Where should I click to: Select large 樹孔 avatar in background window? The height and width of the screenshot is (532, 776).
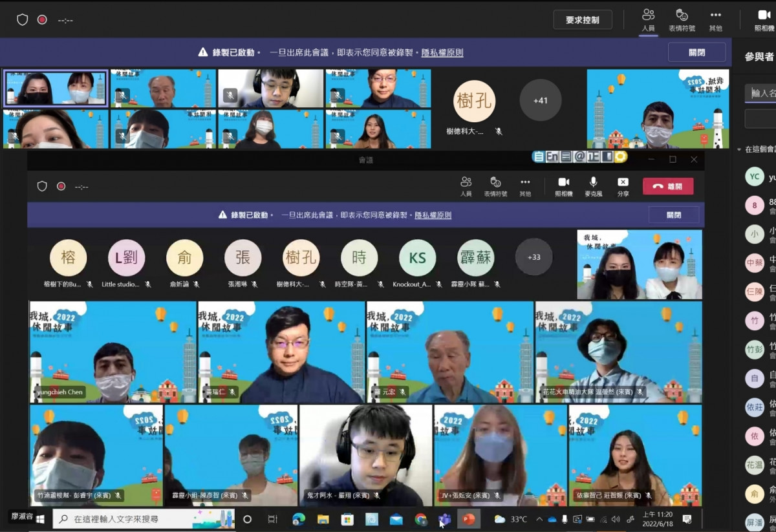click(475, 101)
